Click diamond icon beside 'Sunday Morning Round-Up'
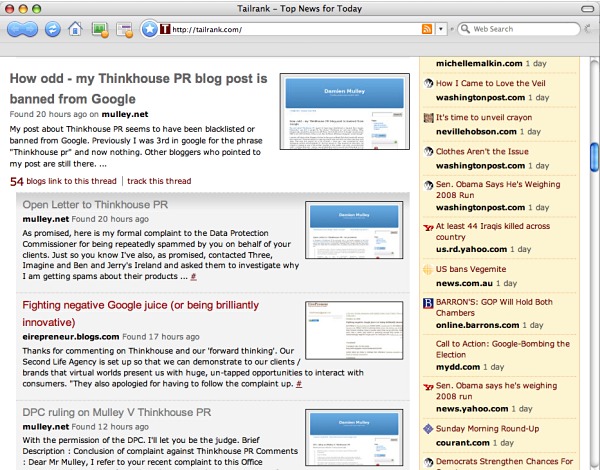600x470 pixels. (x=428, y=429)
